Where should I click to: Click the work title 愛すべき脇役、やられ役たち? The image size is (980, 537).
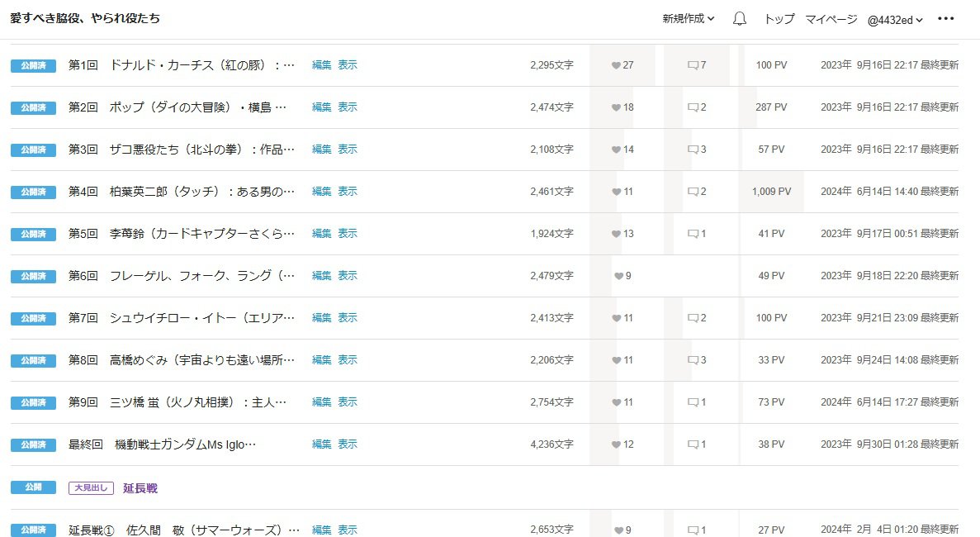point(85,18)
